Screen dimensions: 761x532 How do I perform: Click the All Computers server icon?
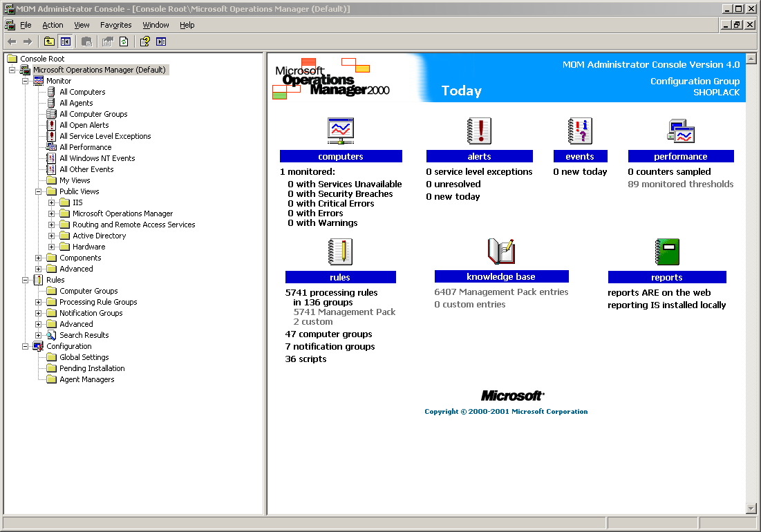[x=51, y=92]
